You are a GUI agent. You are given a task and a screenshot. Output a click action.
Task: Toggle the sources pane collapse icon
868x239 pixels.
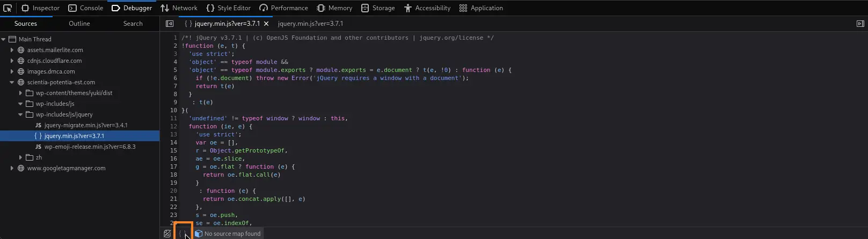tap(170, 24)
